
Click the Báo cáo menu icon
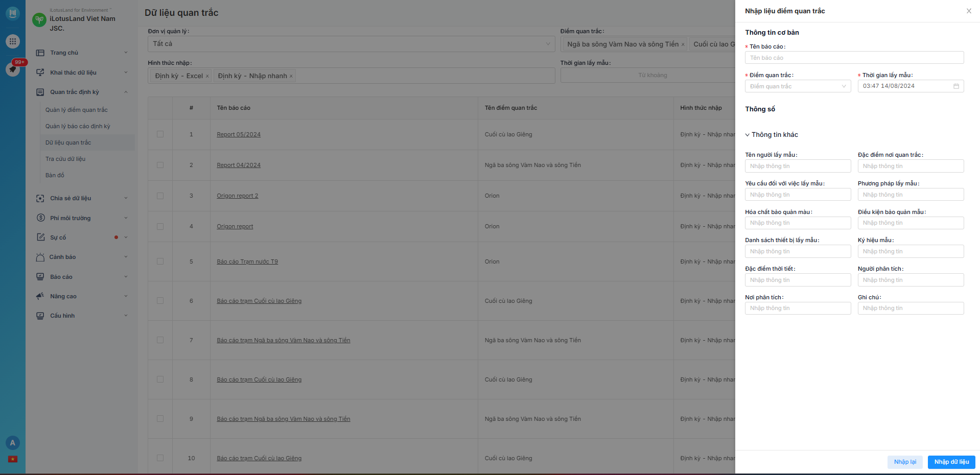40,277
